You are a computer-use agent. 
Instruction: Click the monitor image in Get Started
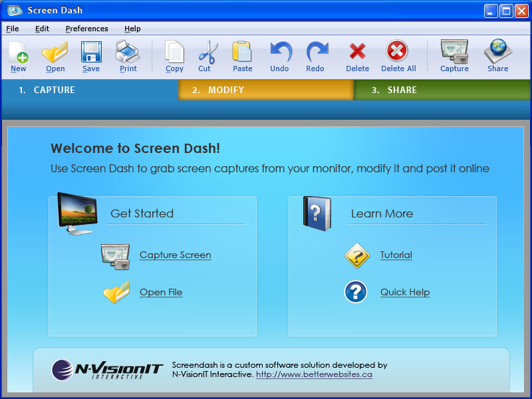coord(78,213)
